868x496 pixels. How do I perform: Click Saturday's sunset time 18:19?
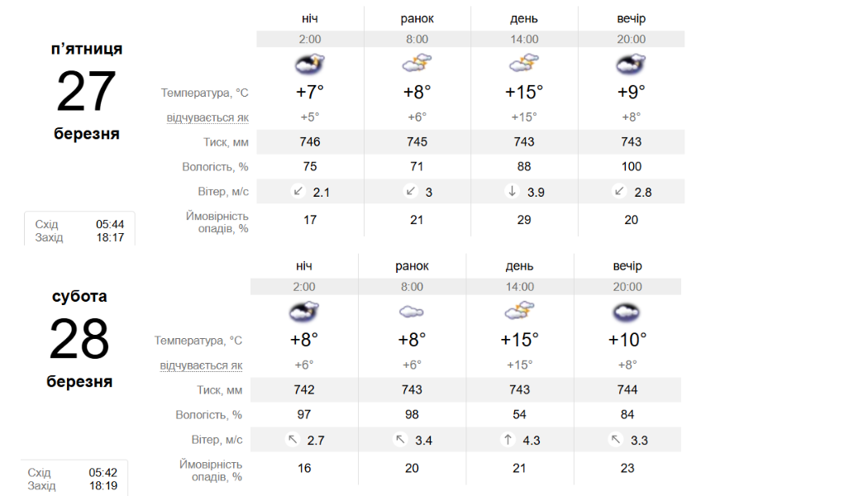103,485
